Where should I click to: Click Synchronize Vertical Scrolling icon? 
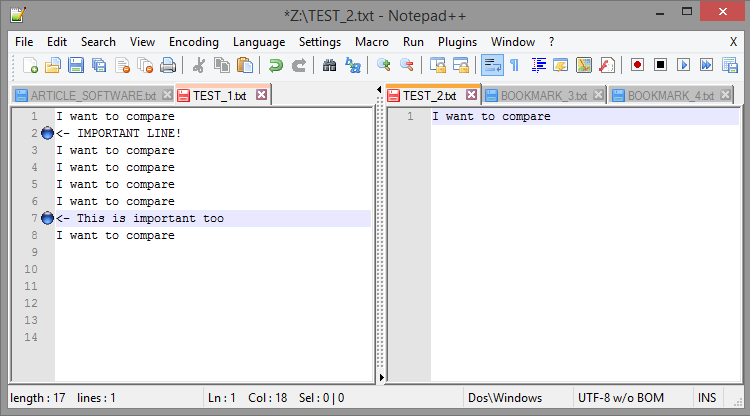(x=438, y=65)
